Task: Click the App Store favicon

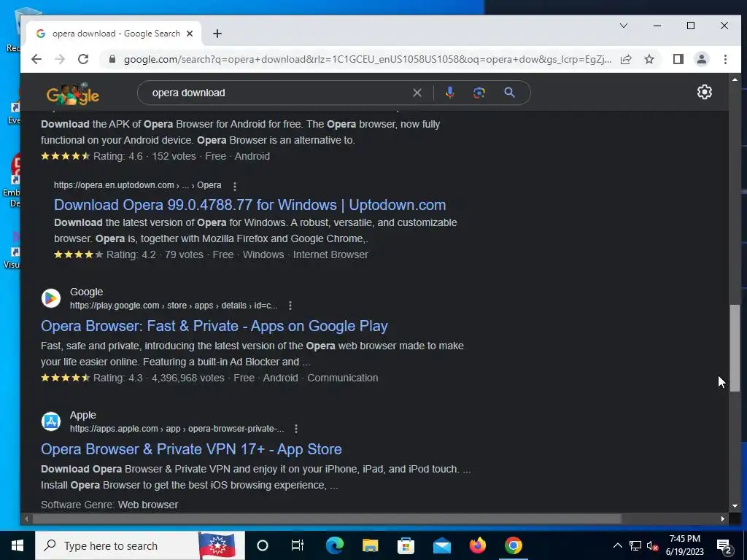Action: tap(51, 421)
